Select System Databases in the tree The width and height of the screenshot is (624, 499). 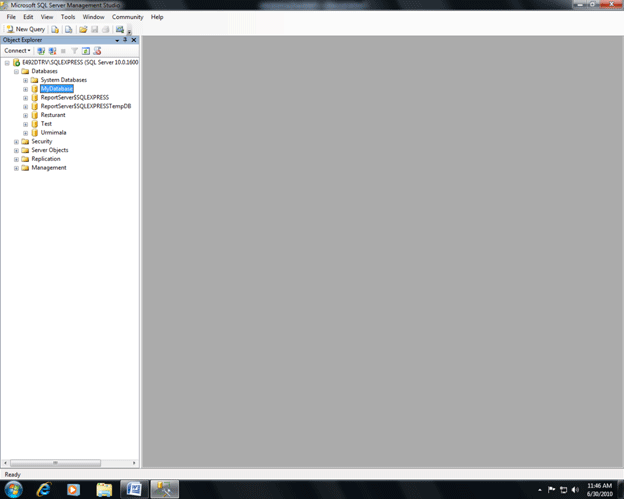(64, 80)
